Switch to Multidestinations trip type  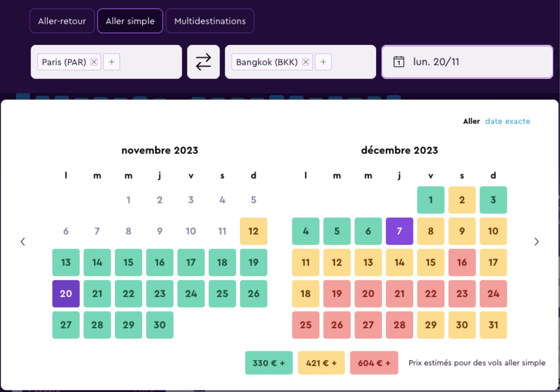(210, 21)
